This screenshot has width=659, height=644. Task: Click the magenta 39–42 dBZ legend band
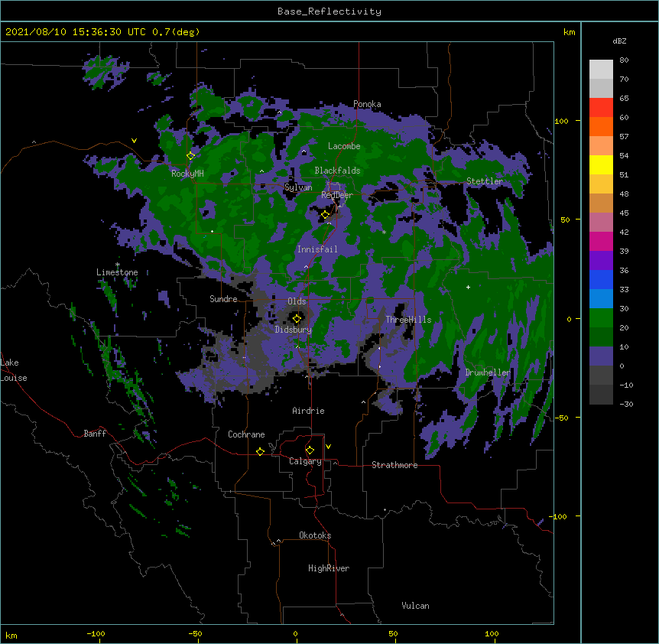click(601, 241)
